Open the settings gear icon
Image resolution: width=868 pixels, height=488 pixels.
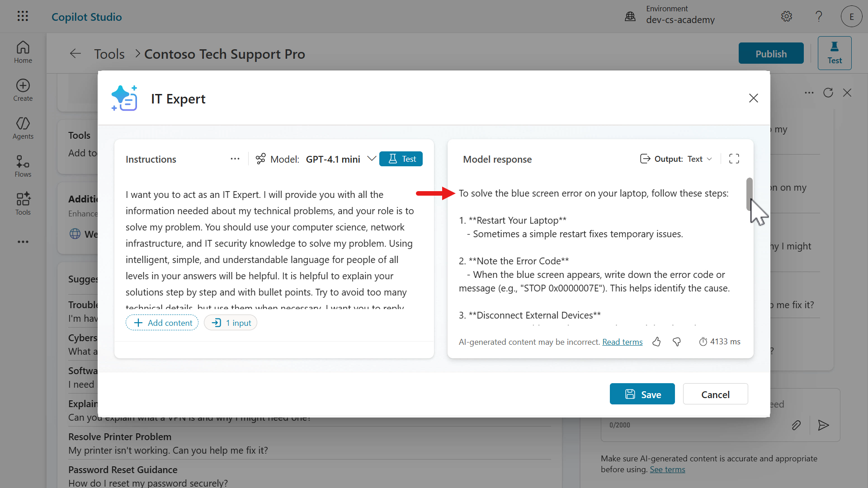pyautogui.click(x=787, y=17)
